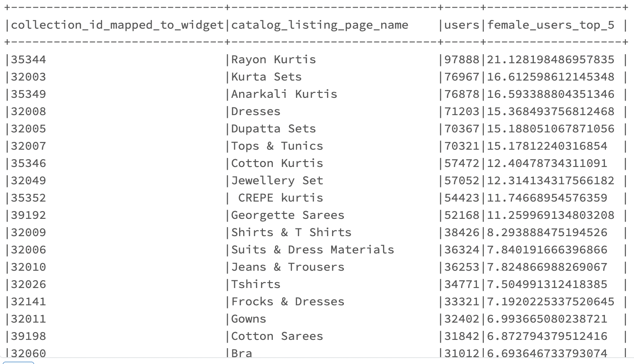Image resolution: width=634 pixels, height=364 pixels.
Task: Select the Tops & Tunics cell
Action: (277, 146)
